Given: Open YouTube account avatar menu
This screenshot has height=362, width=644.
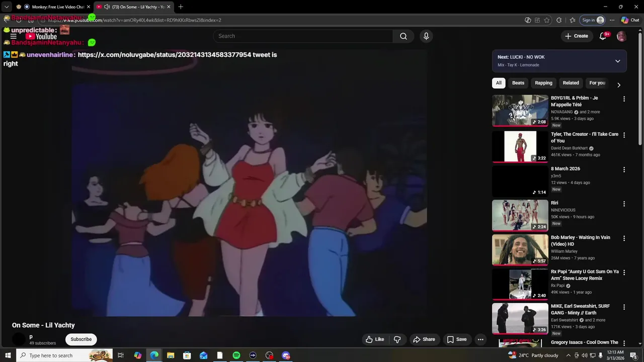Looking at the screenshot, I should pyautogui.click(x=621, y=36).
